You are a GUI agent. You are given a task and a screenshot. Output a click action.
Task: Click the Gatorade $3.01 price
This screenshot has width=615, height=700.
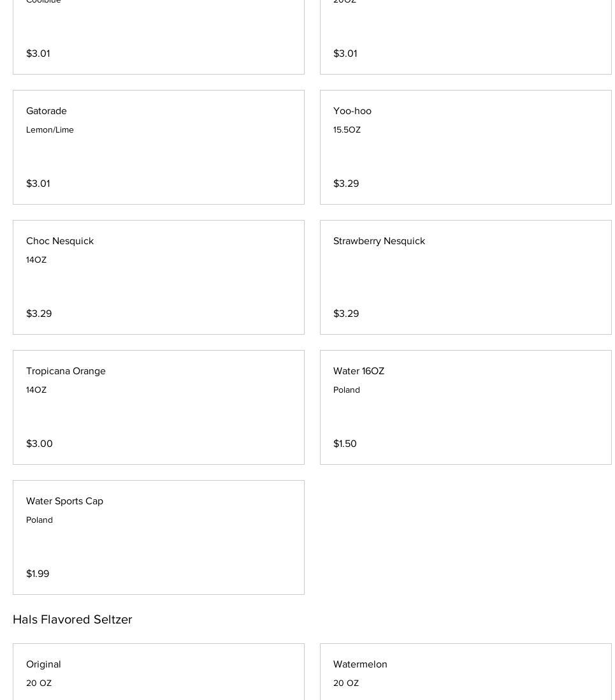pyautogui.click(x=38, y=184)
